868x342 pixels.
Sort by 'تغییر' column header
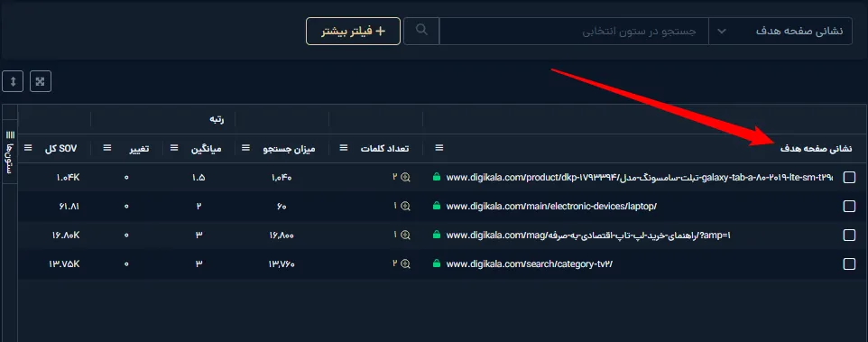tap(138, 148)
